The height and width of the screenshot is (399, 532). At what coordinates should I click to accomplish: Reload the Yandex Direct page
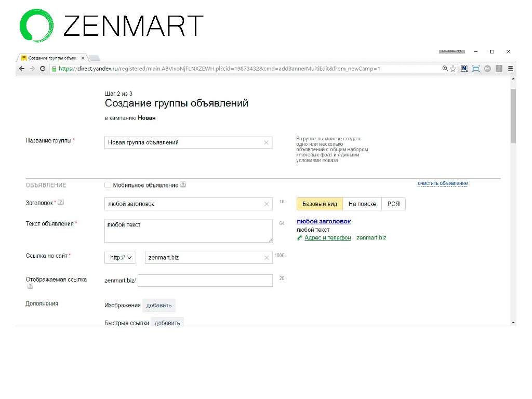click(x=43, y=69)
